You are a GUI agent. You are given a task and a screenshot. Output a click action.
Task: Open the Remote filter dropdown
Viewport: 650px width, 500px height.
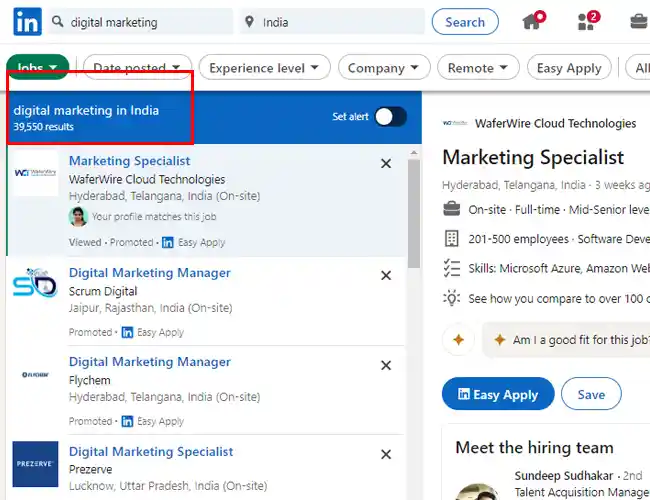pyautogui.click(x=478, y=67)
